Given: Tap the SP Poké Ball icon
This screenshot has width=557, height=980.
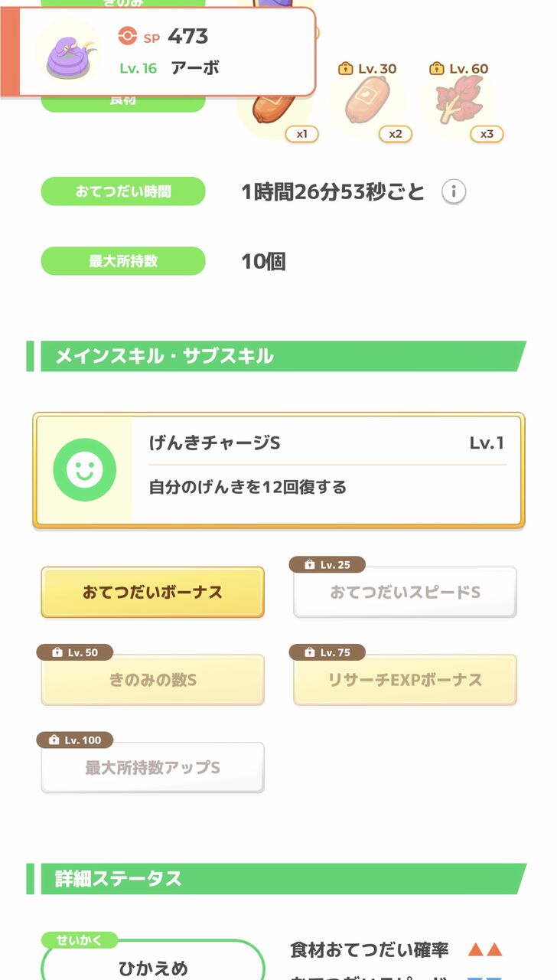Looking at the screenshot, I should (128, 36).
